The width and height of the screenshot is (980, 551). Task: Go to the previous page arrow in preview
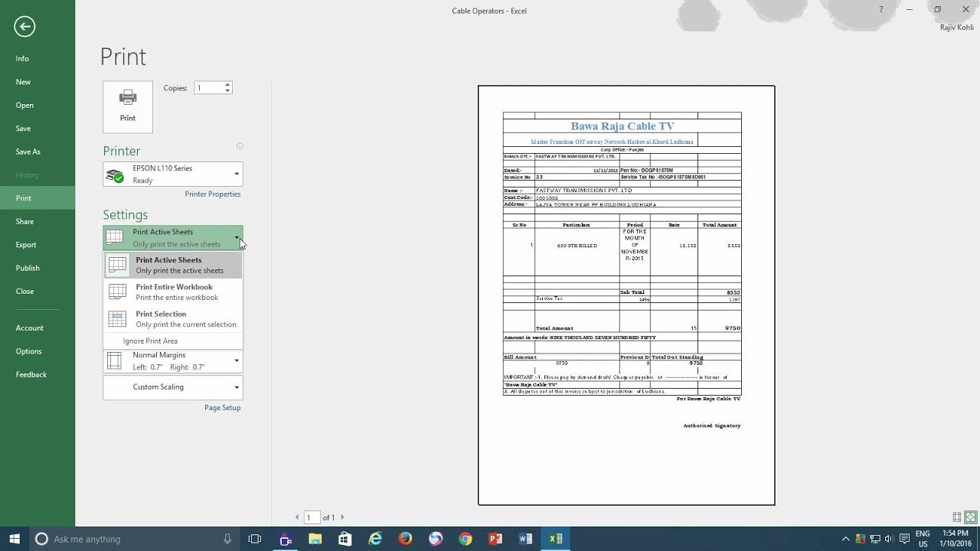[x=297, y=517]
